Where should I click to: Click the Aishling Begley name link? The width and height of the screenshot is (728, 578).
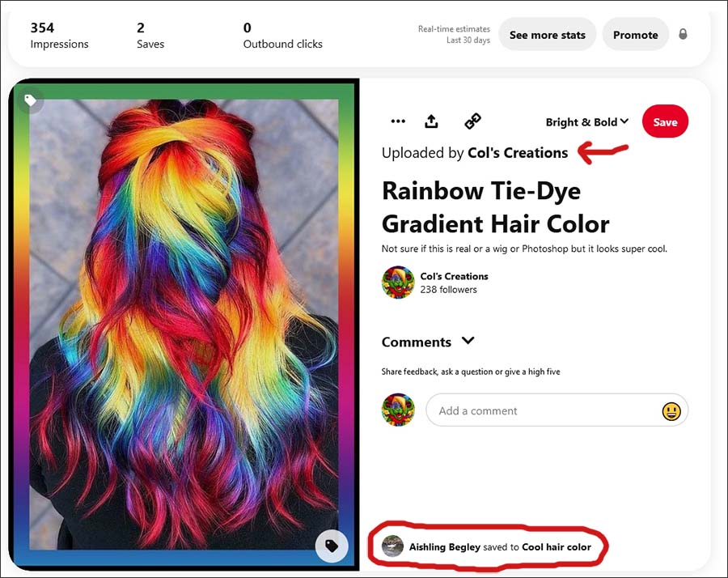[x=444, y=547]
